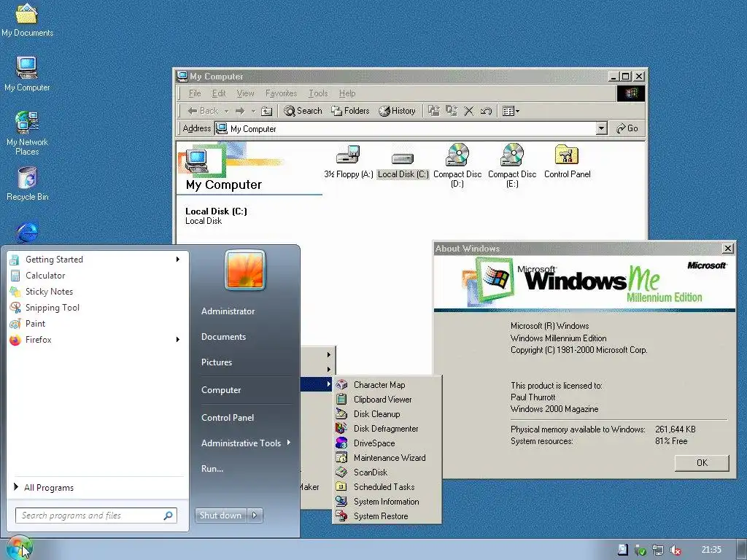747x560 pixels.
Task: Open DriveSpace utility
Action: point(387,443)
